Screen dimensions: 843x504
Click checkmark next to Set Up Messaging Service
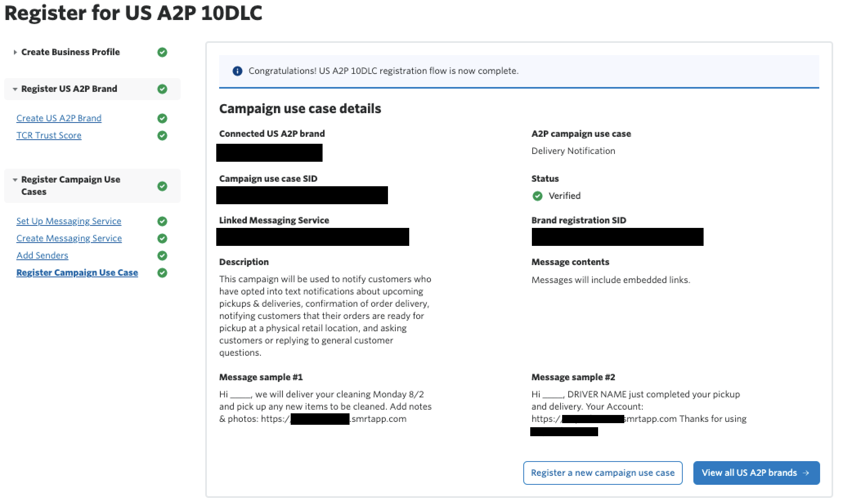tap(162, 221)
